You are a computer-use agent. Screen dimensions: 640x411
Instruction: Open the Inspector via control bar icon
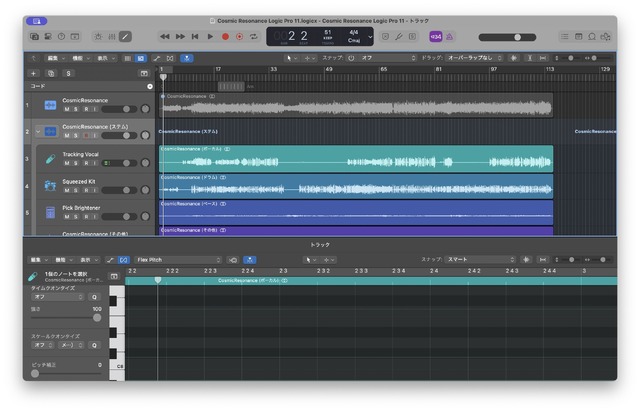click(48, 37)
